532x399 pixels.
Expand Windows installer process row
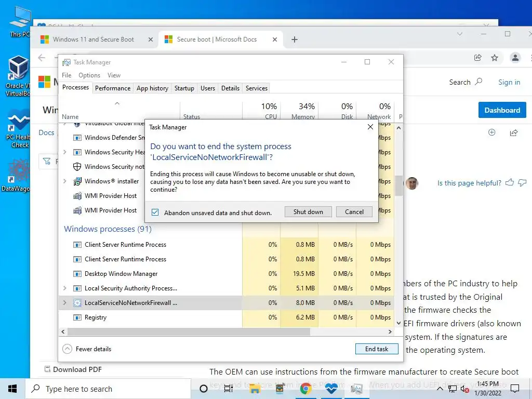point(65,181)
